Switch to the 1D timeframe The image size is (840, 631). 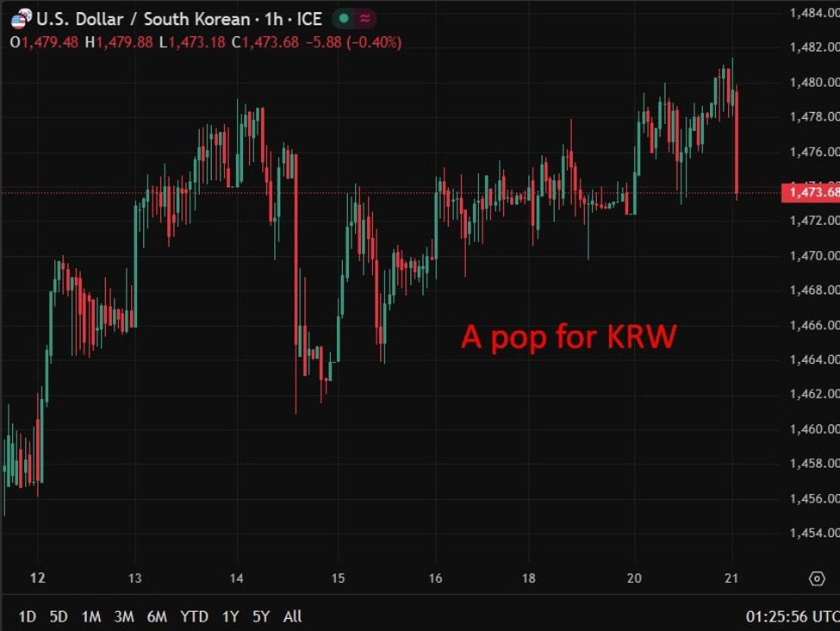[x=27, y=617]
